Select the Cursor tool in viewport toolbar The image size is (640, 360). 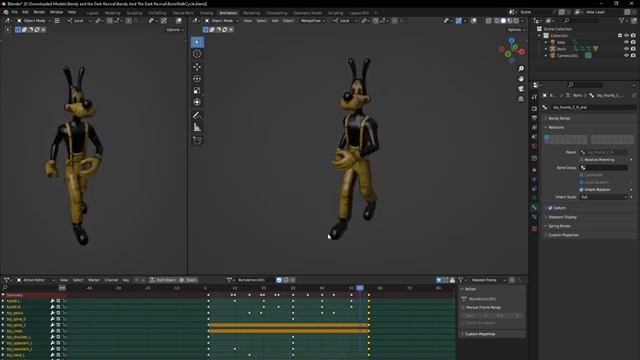click(197, 54)
